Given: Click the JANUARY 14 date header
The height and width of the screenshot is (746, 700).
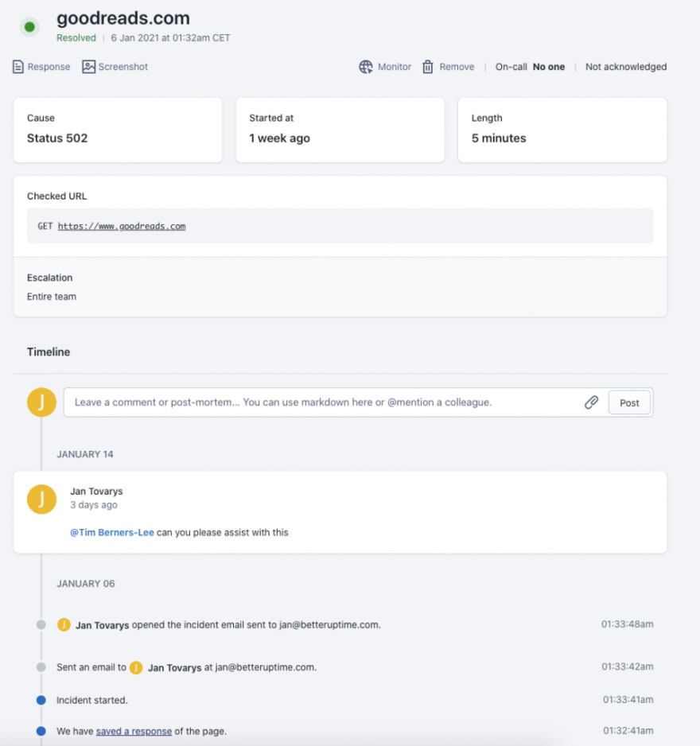Looking at the screenshot, I should tap(85, 454).
